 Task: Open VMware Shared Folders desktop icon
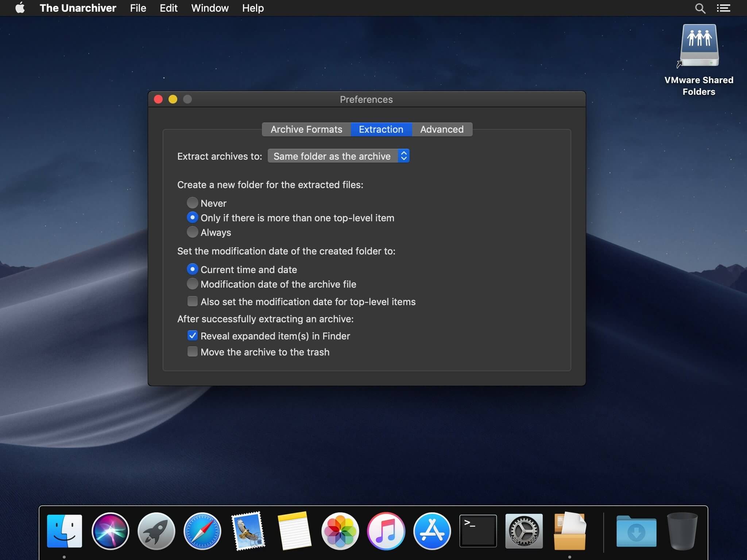click(x=699, y=60)
